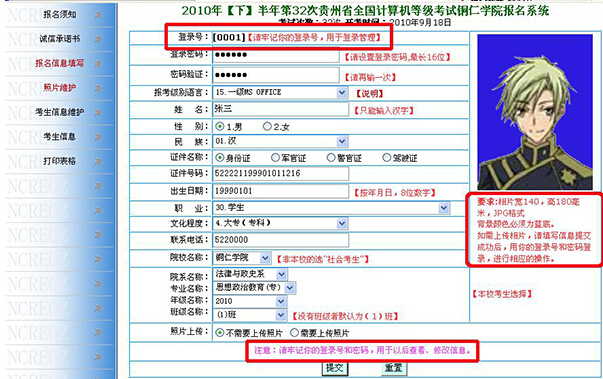603x379 pixels.
Task: Select 需要上传照片 radio option
Action: (295, 332)
